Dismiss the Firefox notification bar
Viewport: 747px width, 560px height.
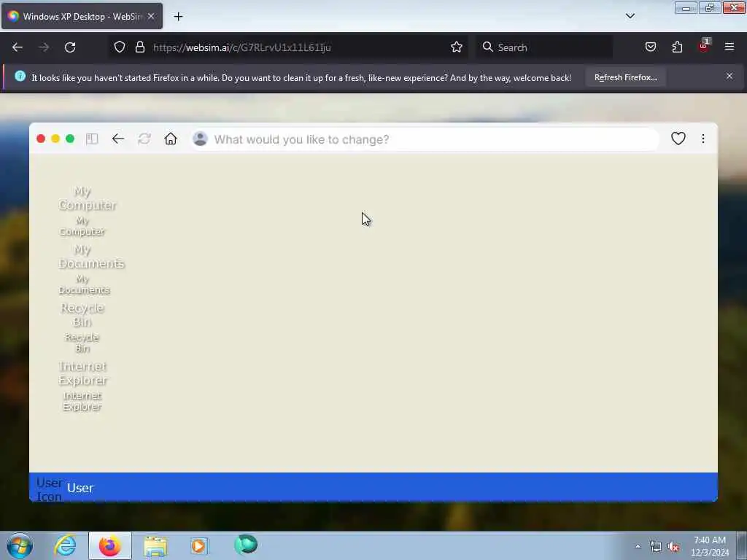(x=729, y=76)
